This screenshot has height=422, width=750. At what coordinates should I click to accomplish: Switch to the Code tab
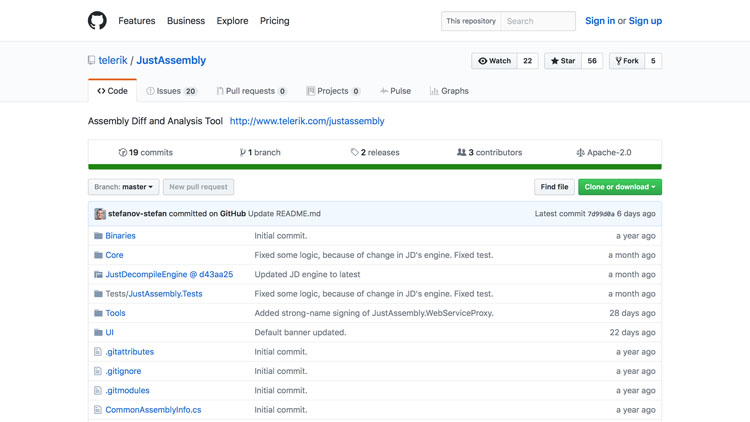112,91
